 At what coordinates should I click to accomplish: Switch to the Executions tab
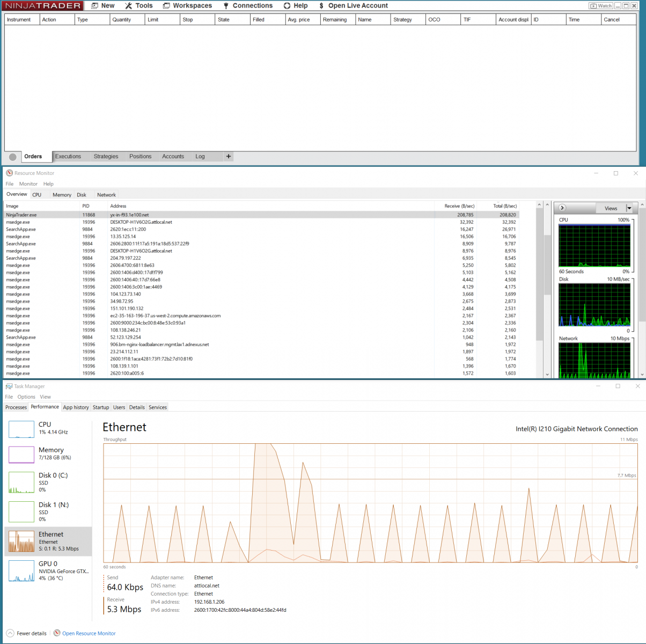[68, 156]
